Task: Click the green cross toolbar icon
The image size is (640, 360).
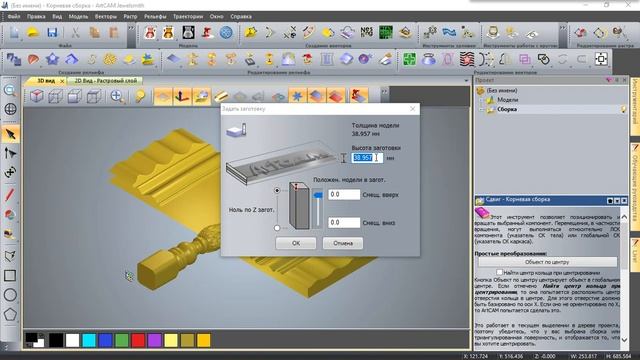Action: tap(409, 59)
